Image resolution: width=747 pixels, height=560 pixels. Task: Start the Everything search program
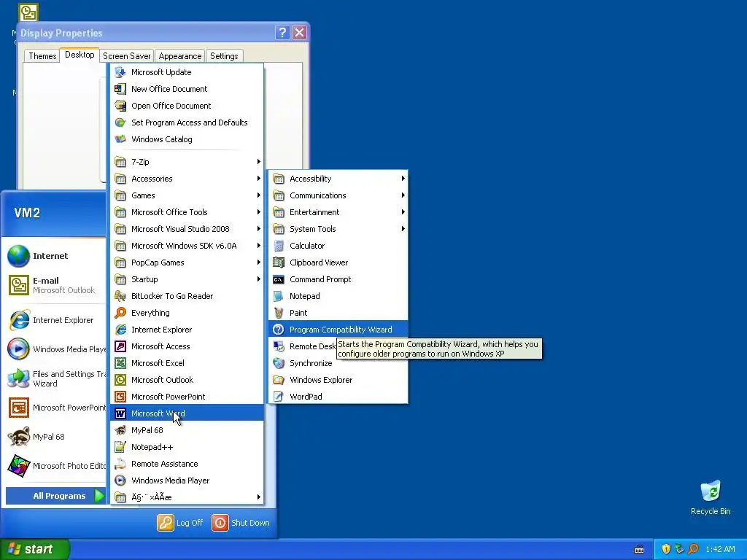point(187,313)
